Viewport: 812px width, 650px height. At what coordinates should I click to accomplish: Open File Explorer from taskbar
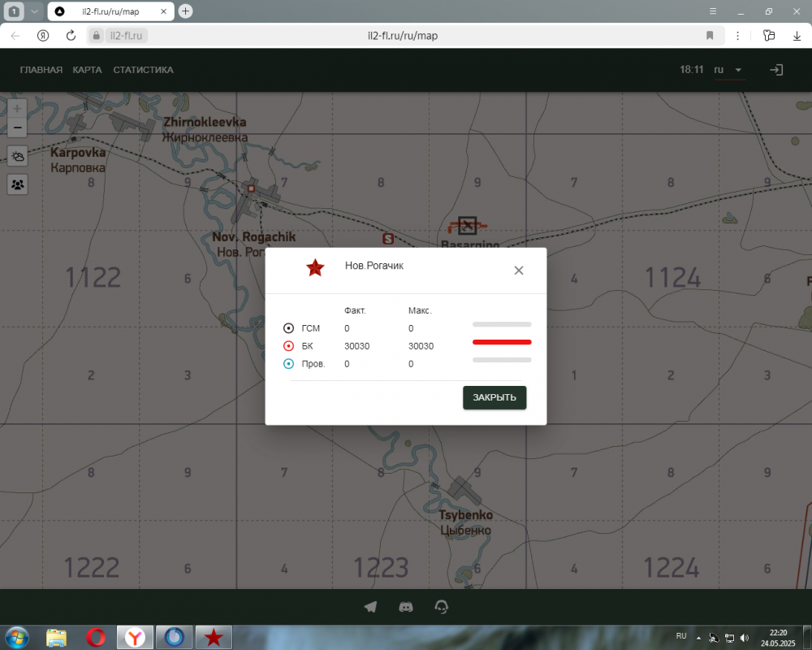pos(57,637)
